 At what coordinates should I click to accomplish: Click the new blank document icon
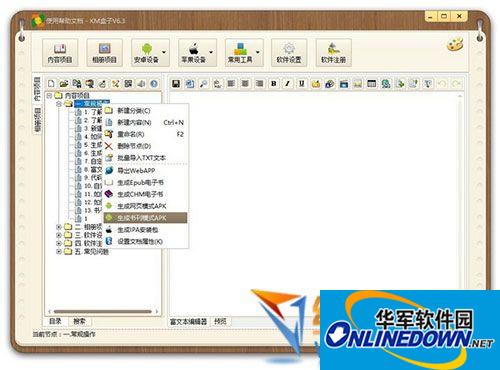pyautogui.click(x=51, y=83)
